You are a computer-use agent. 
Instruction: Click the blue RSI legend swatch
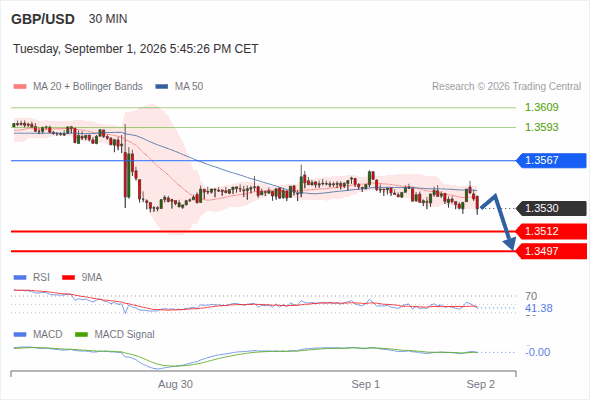point(20,278)
